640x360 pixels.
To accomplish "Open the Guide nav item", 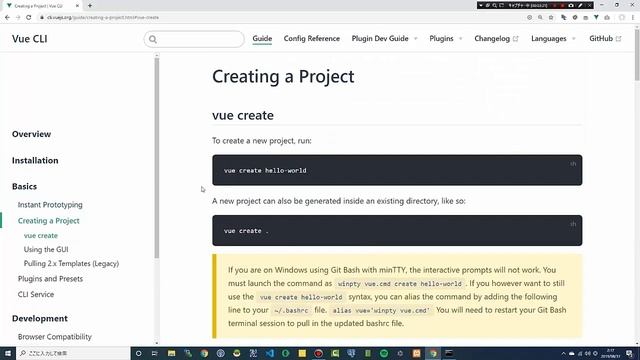I will click(x=262, y=38).
